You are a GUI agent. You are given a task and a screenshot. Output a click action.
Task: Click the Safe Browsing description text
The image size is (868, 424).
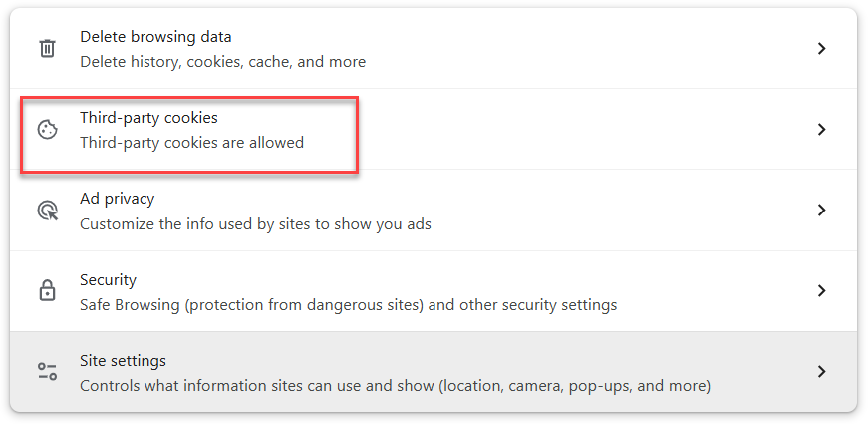(x=348, y=305)
